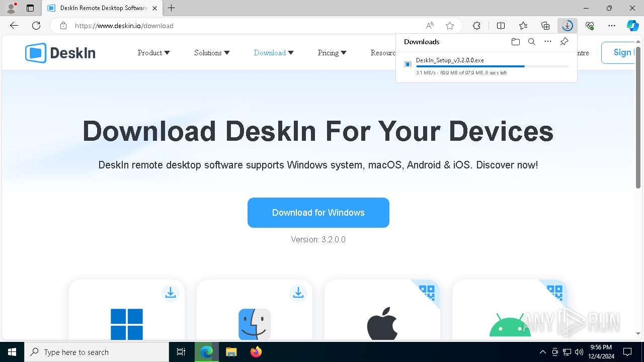Expand the Download menu
The image size is (644, 362).
point(274,53)
